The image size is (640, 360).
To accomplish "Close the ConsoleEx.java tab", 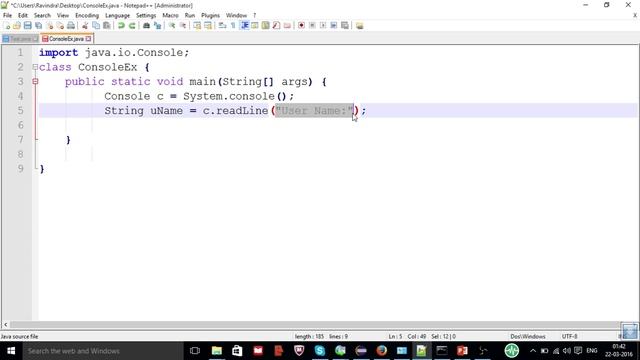I will [89, 39].
